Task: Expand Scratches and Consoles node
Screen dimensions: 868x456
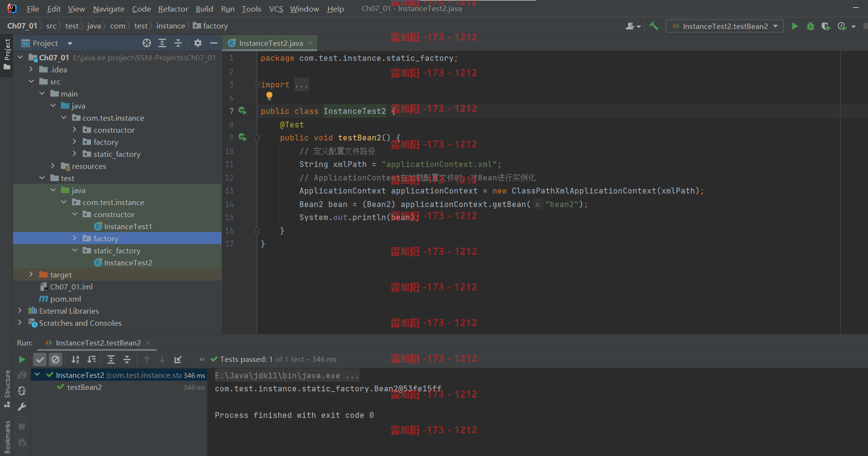Action: point(20,323)
